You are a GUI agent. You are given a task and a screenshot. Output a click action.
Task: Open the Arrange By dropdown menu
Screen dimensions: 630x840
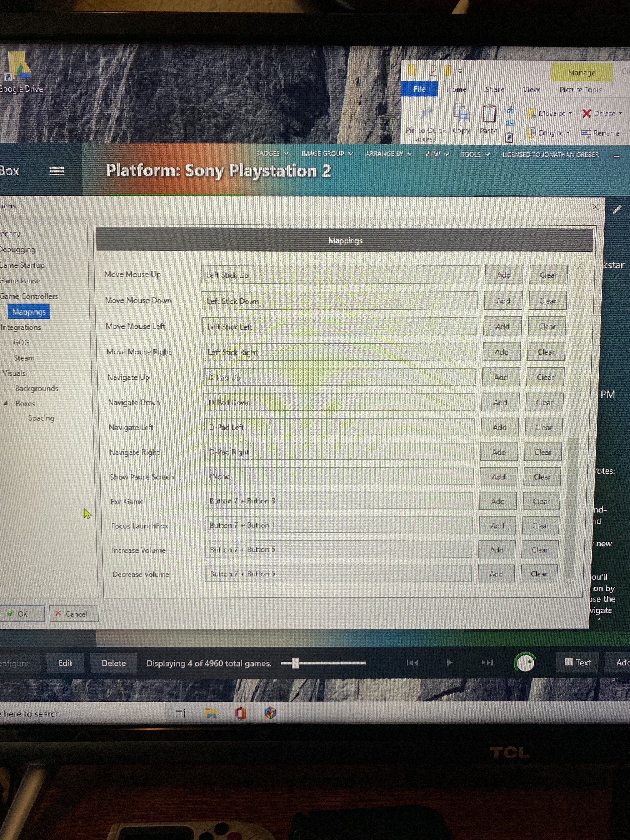[x=389, y=154]
